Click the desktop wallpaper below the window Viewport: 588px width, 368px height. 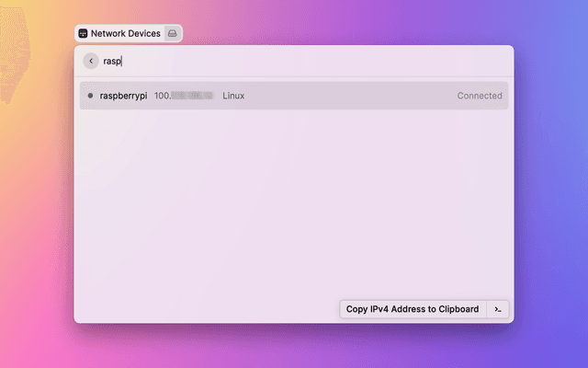(294, 348)
